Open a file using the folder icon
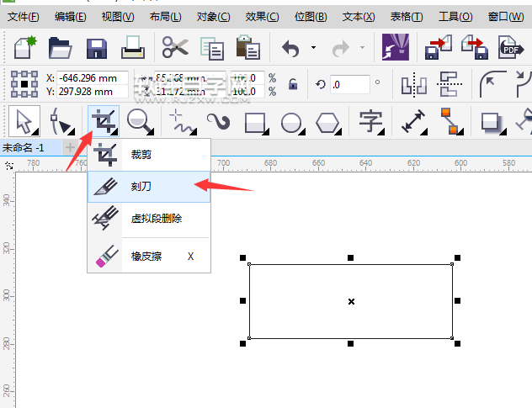Screen dimensions: 532x408 click(60, 48)
